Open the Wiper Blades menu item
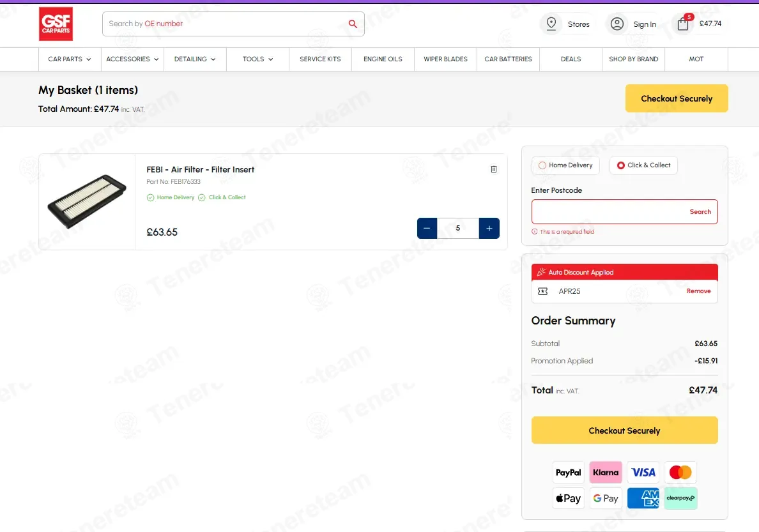This screenshot has height=532, width=759. [445, 59]
